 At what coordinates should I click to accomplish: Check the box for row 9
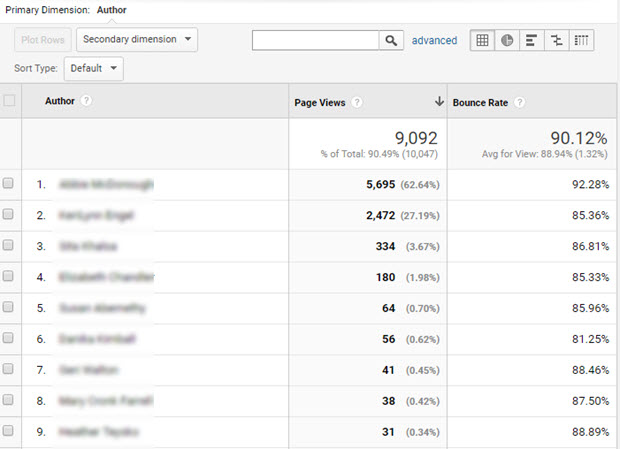9,431
